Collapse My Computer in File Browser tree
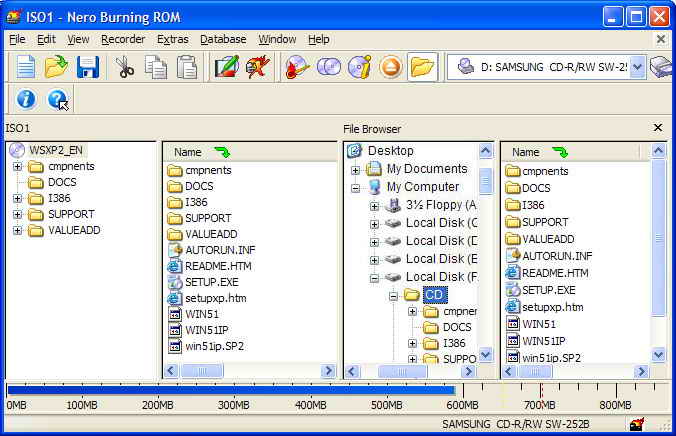The width and height of the screenshot is (676, 436). pyautogui.click(x=355, y=188)
